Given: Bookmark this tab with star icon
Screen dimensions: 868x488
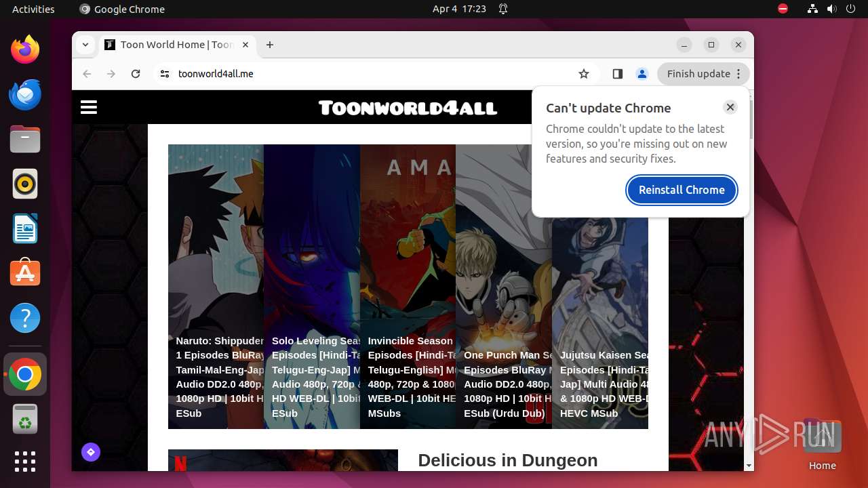Looking at the screenshot, I should pos(584,74).
